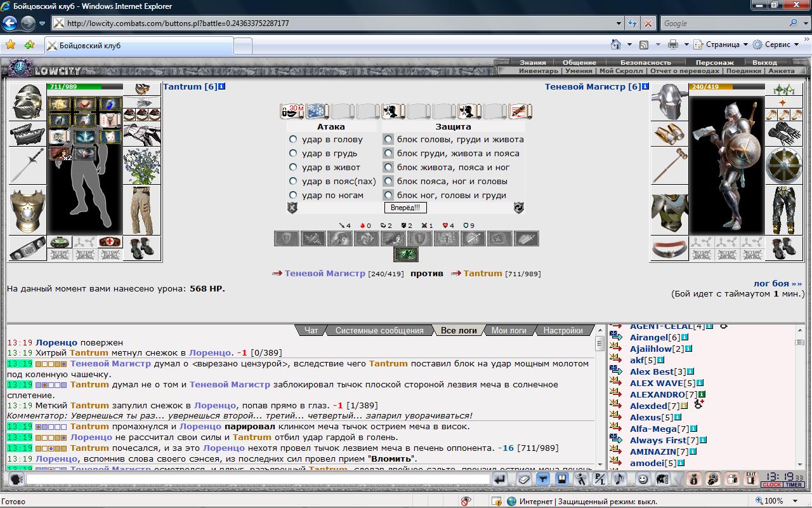The width and height of the screenshot is (812, 508).
Task: Open the Google search provider dropdown
Action: [806, 23]
